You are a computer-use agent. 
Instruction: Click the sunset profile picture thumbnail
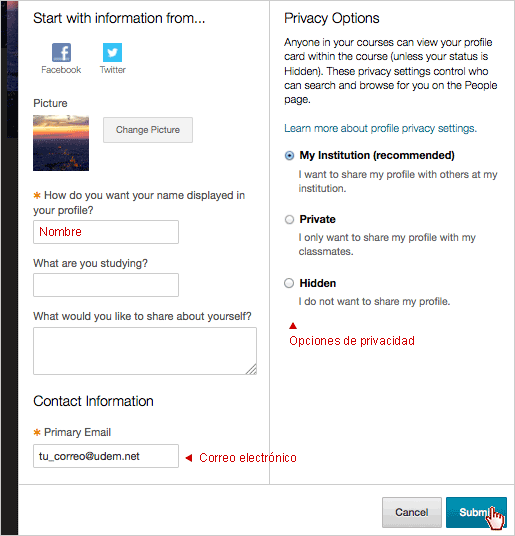(x=61, y=143)
